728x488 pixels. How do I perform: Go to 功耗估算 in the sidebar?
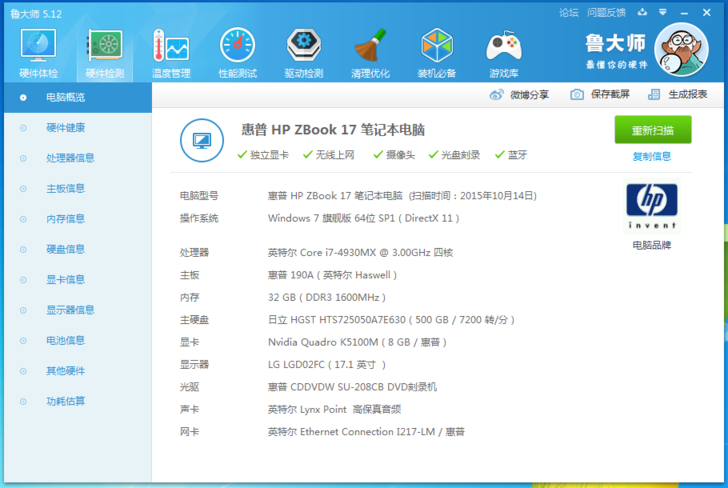pos(65,401)
